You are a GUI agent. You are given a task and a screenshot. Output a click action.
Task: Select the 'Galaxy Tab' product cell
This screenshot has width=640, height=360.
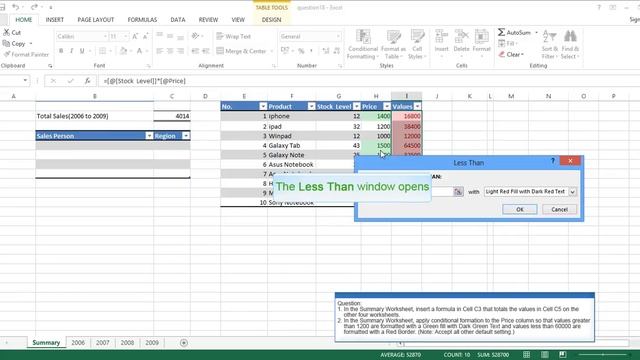(x=291, y=145)
